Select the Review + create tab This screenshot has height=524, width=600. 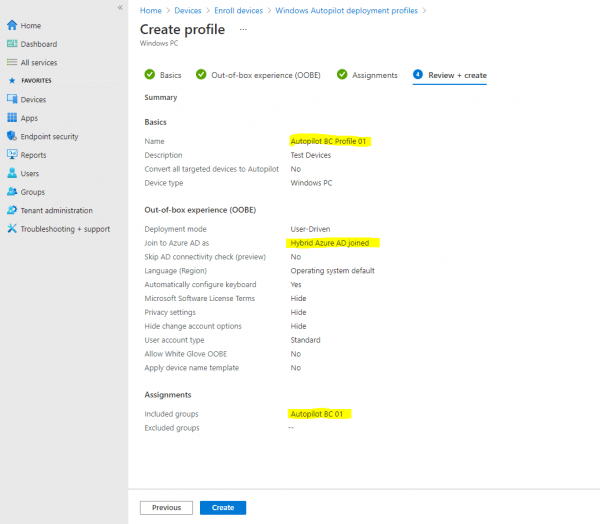[x=450, y=75]
